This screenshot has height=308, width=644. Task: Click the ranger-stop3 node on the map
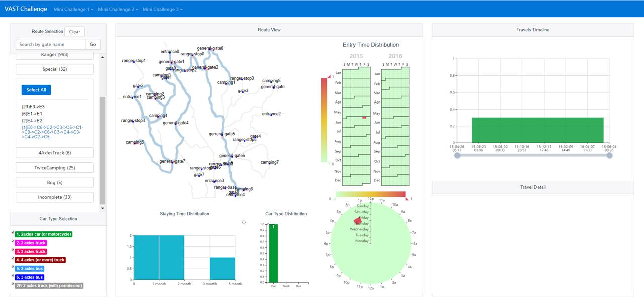tap(242, 79)
